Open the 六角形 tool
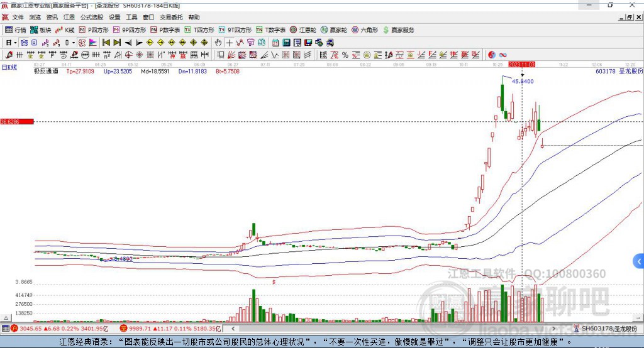 click(365, 30)
